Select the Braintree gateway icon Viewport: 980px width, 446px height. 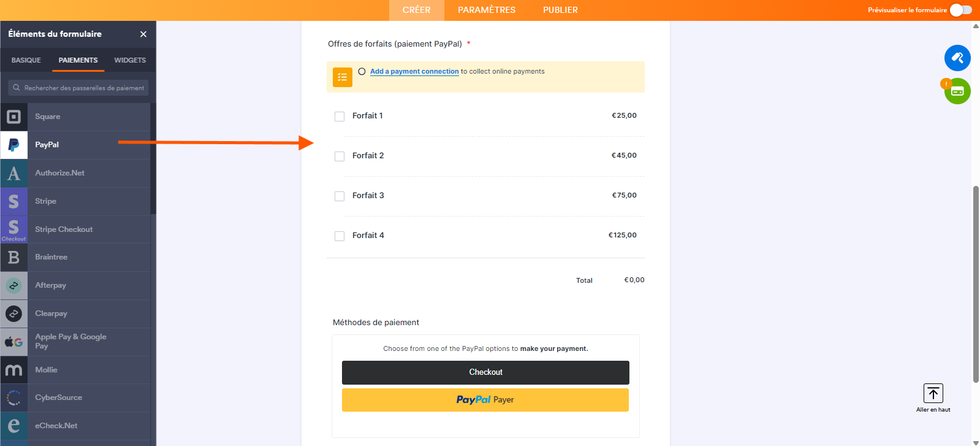click(x=13, y=258)
